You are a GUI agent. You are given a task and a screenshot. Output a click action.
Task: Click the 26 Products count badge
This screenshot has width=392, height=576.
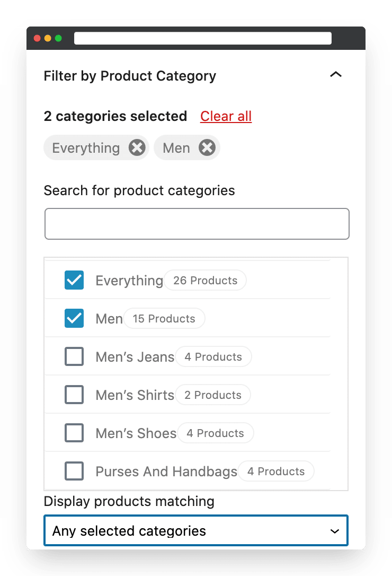[x=205, y=280]
